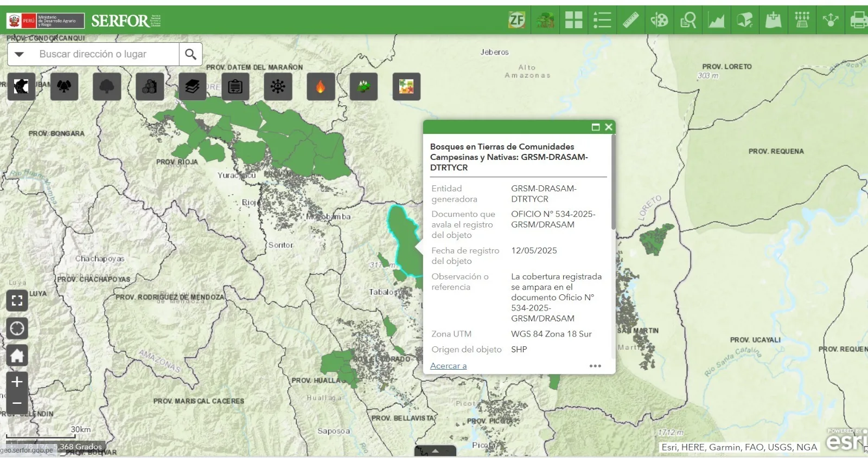The image size is (868, 458).
Task: Click the search magnifier button
Action: click(x=190, y=54)
